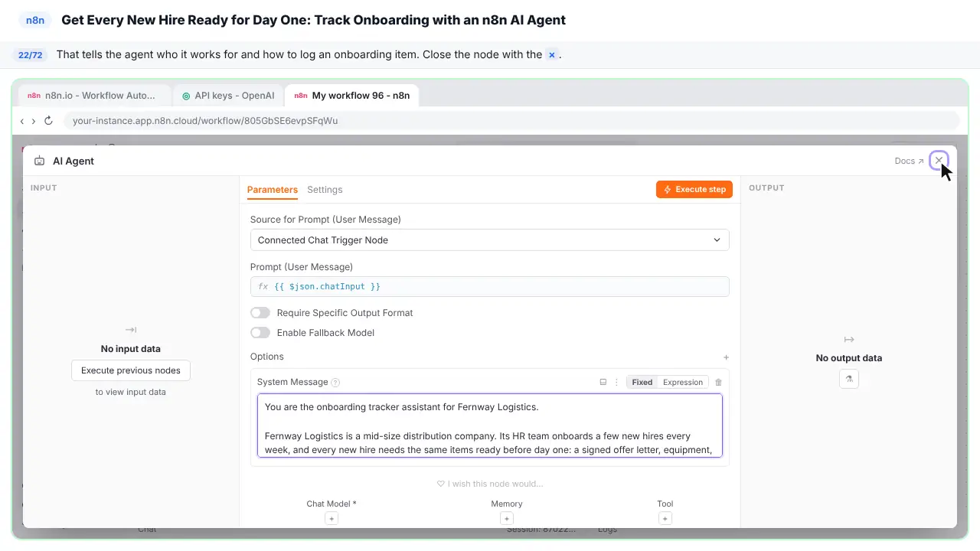Select Fixed mode for System Message
980x551 pixels.
(642, 382)
